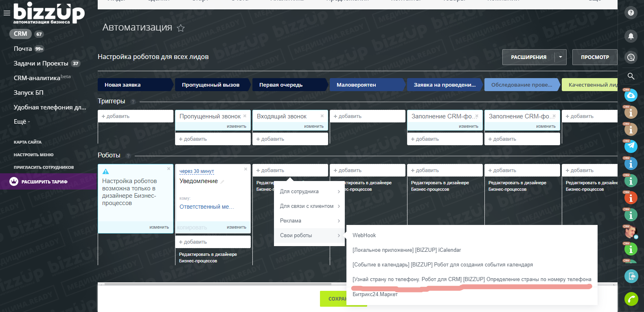Change the Ответственный ме... recipient
Image resolution: width=644 pixels, height=312 pixels.
tap(207, 207)
